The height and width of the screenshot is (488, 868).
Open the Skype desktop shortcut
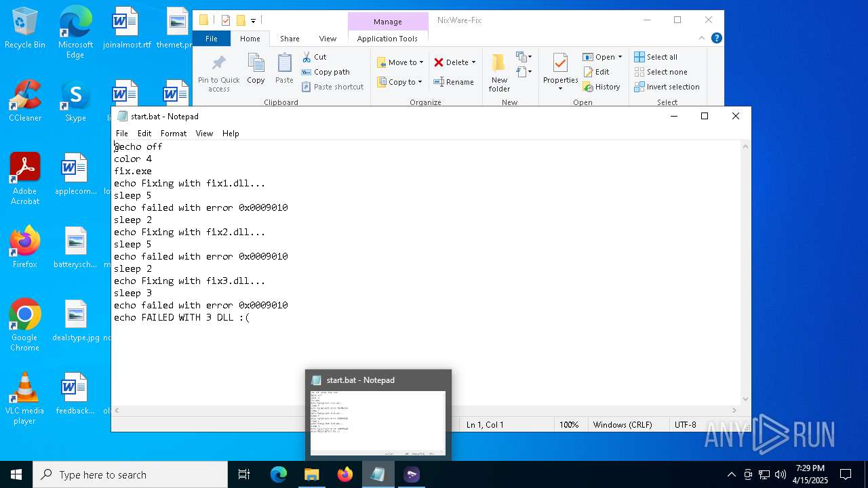(75, 102)
